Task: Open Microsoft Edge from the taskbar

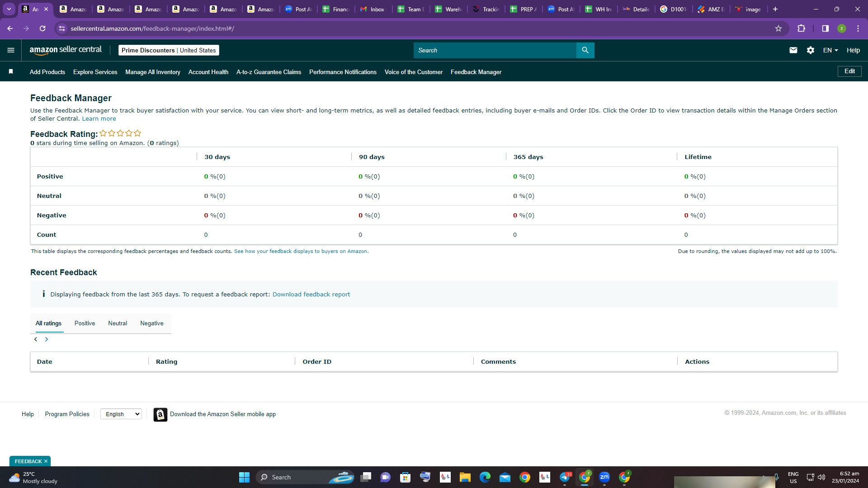Action: (x=485, y=477)
